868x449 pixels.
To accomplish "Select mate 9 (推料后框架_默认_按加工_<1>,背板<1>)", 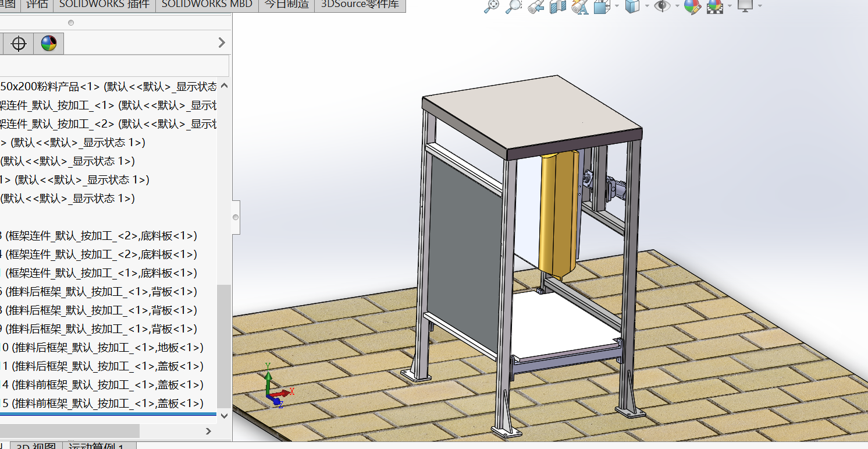I will click(x=99, y=329).
